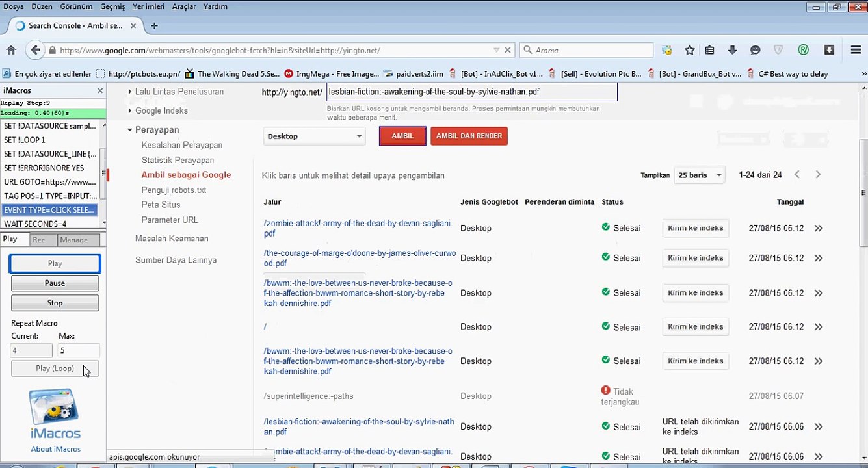
Task: Open a new browser tab
Action: 154,26
